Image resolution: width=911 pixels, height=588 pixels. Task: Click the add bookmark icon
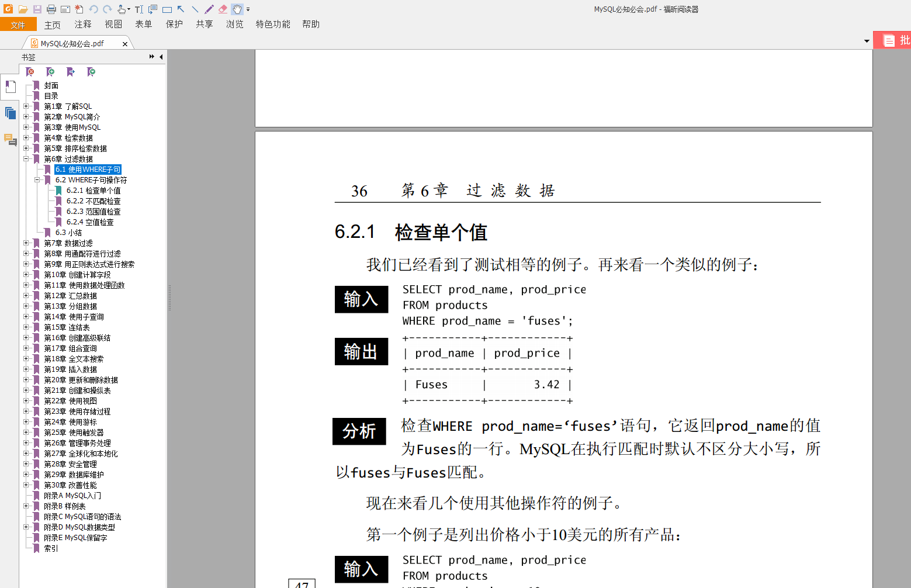point(50,72)
